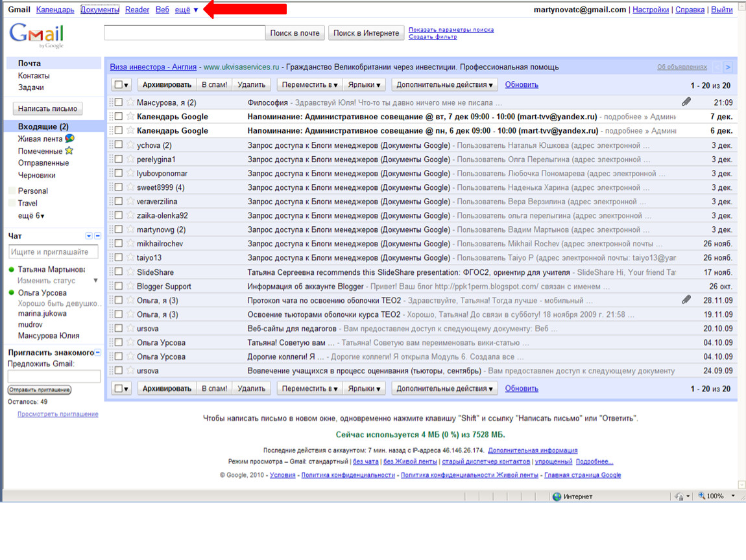
Task: Star the ychova email
Action: pyautogui.click(x=130, y=145)
